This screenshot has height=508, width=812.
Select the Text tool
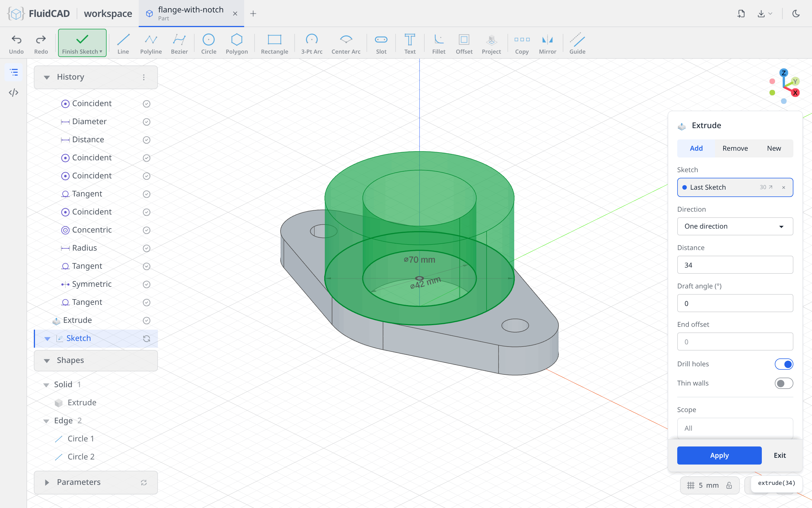click(410, 44)
